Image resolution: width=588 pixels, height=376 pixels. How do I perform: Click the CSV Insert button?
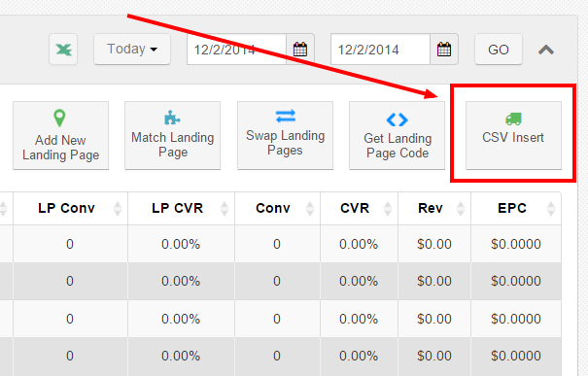(513, 135)
